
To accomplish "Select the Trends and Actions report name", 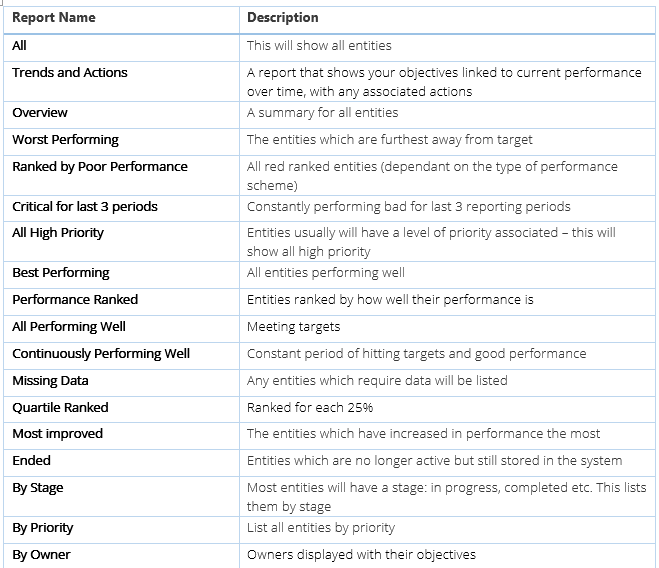I will pos(70,72).
